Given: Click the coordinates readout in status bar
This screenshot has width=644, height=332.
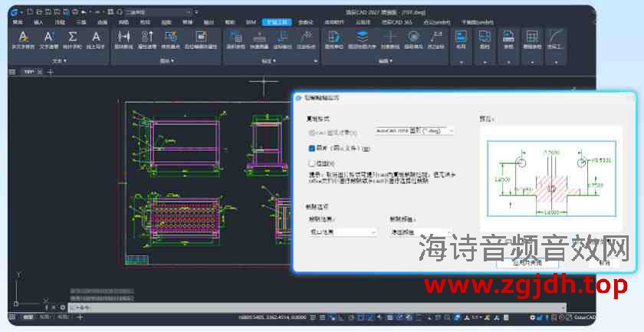Looking at the screenshot, I should pyautogui.click(x=273, y=317).
